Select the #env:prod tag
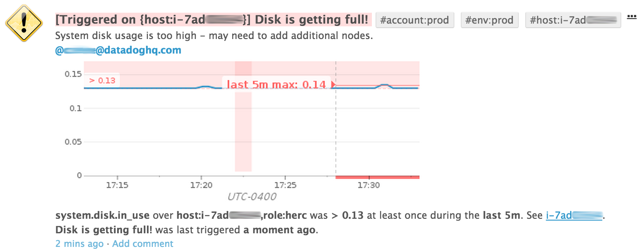 [x=489, y=20]
